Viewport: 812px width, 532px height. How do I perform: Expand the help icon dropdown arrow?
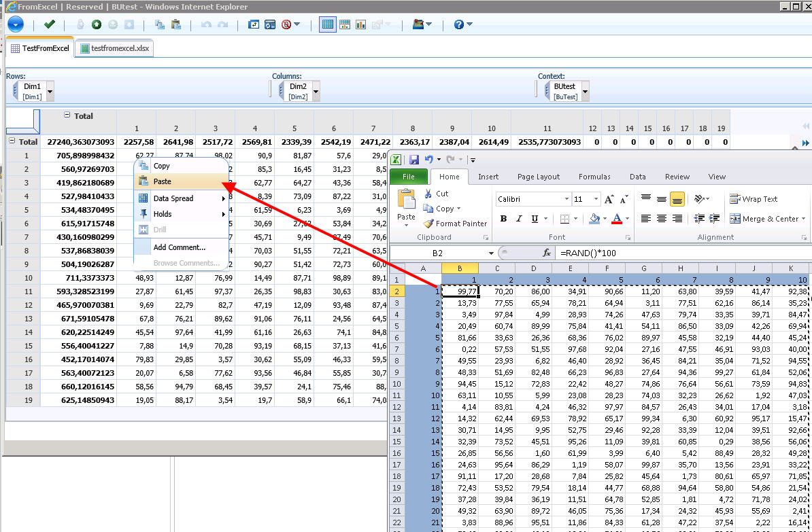[469, 24]
